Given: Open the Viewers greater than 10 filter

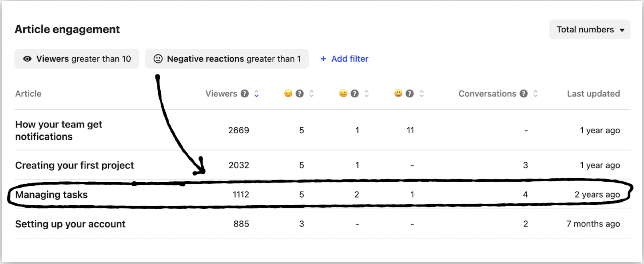Looking at the screenshot, I should 77,59.
